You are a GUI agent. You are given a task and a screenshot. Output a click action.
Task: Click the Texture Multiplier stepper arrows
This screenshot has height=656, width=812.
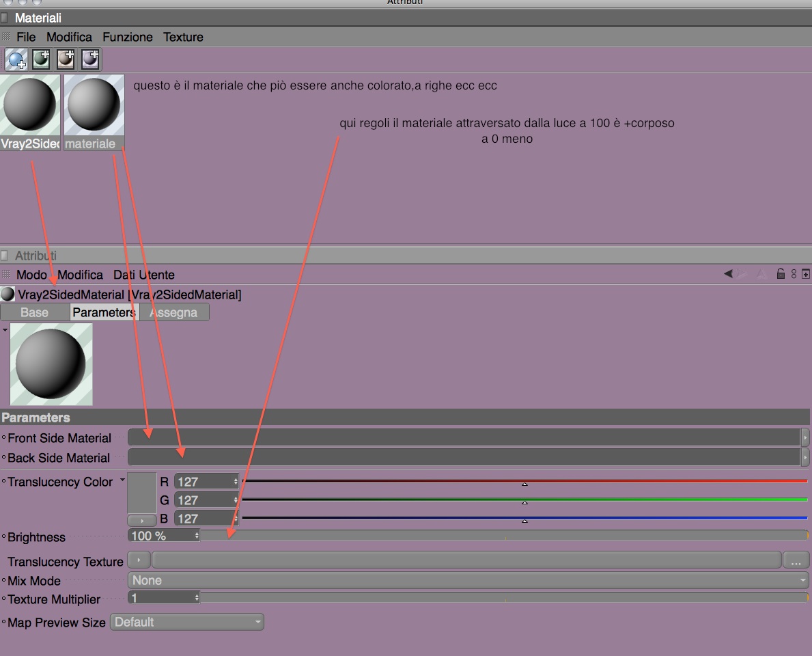click(197, 598)
